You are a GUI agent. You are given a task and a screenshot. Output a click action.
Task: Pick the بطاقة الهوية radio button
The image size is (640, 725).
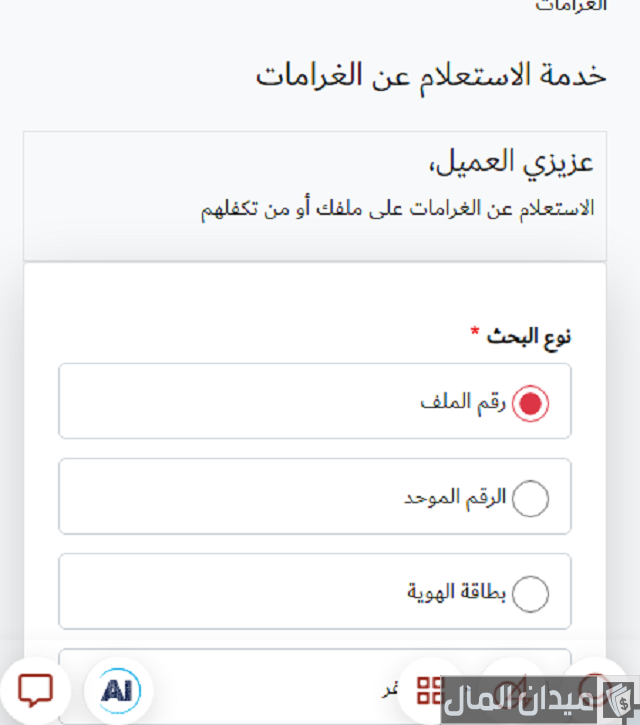[530, 593]
